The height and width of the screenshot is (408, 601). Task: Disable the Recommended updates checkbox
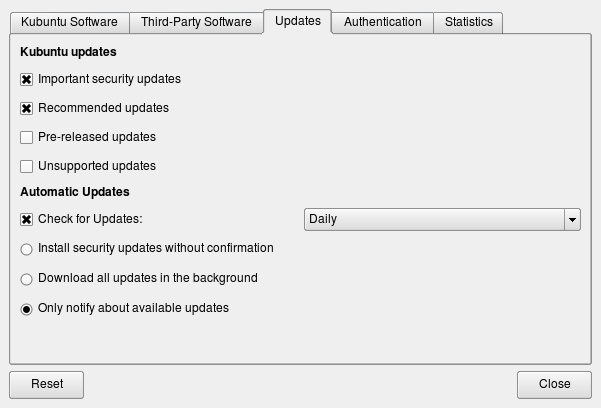click(x=27, y=108)
